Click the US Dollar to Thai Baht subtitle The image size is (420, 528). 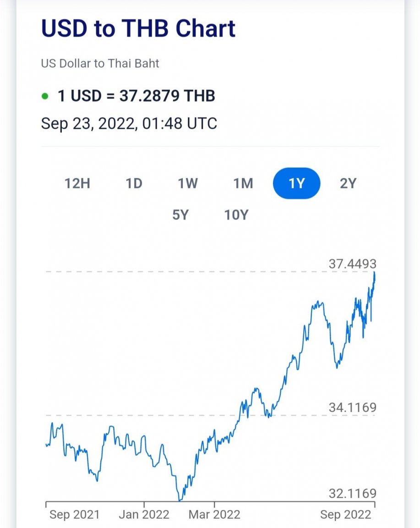click(x=100, y=63)
